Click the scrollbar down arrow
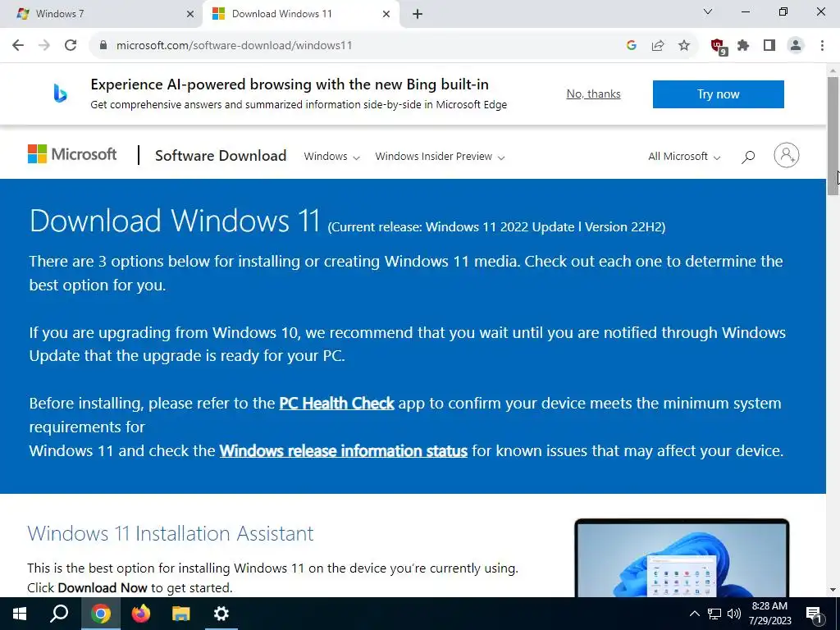The height and width of the screenshot is (630, 840). point(833,590)
